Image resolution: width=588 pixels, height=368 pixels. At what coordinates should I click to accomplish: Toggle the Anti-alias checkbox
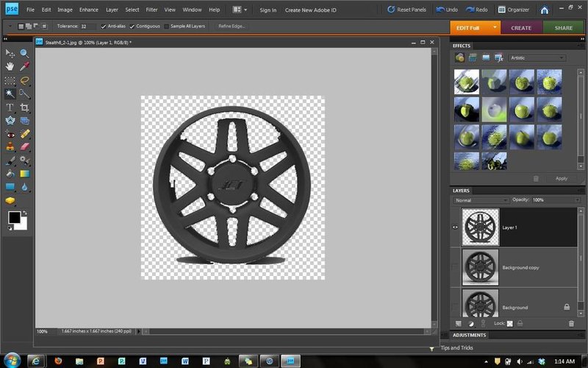(104, 26)
